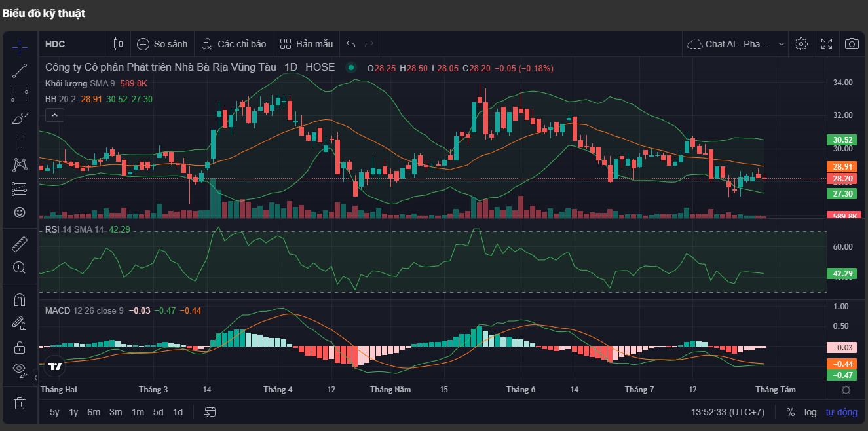Click the green market status dot
868x431 pixels.
352,67
